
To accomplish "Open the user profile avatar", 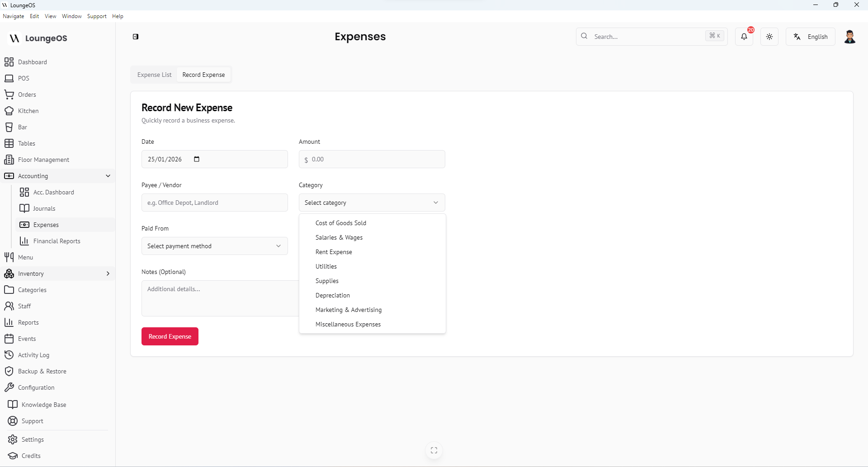I will pyautogui.click(x=849, y=37).
